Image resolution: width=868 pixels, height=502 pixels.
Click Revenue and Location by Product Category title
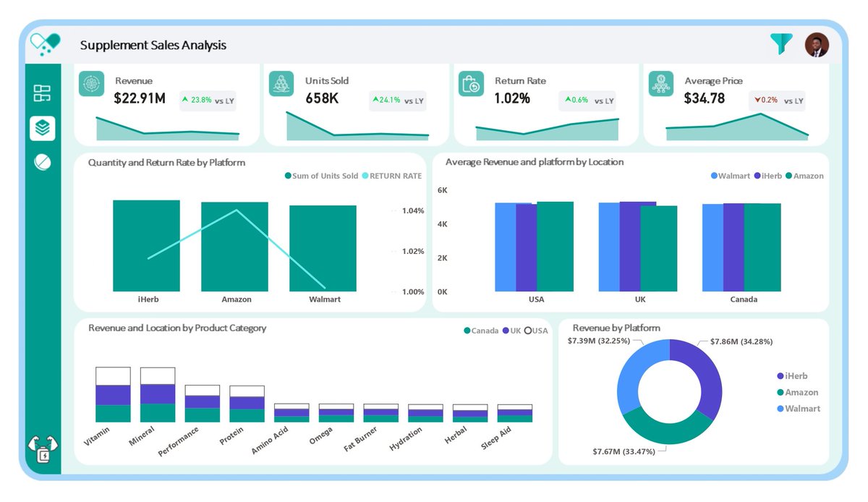tap(177, 328)
